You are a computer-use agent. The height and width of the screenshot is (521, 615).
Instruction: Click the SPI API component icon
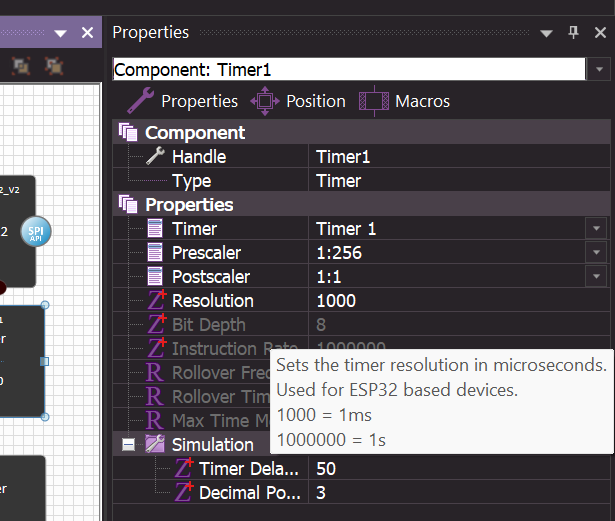pyautogui.click(x=36, y=231)
